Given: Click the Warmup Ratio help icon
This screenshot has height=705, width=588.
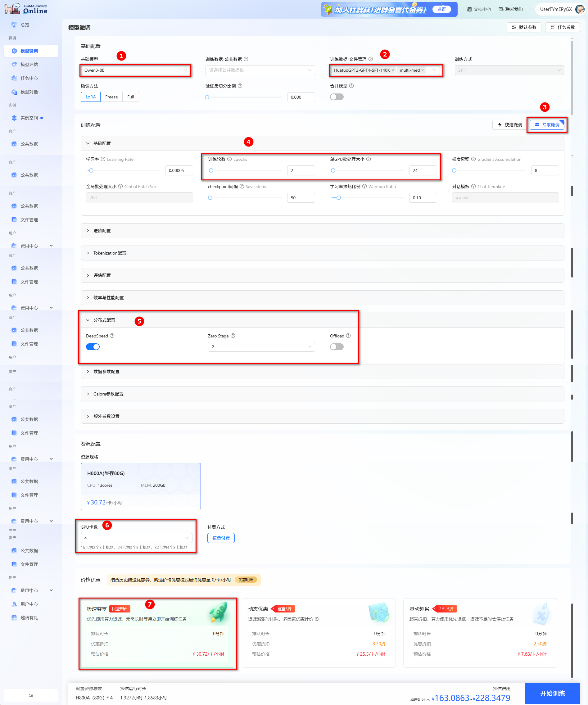Looking at the screenshot, I should (365, 186).
